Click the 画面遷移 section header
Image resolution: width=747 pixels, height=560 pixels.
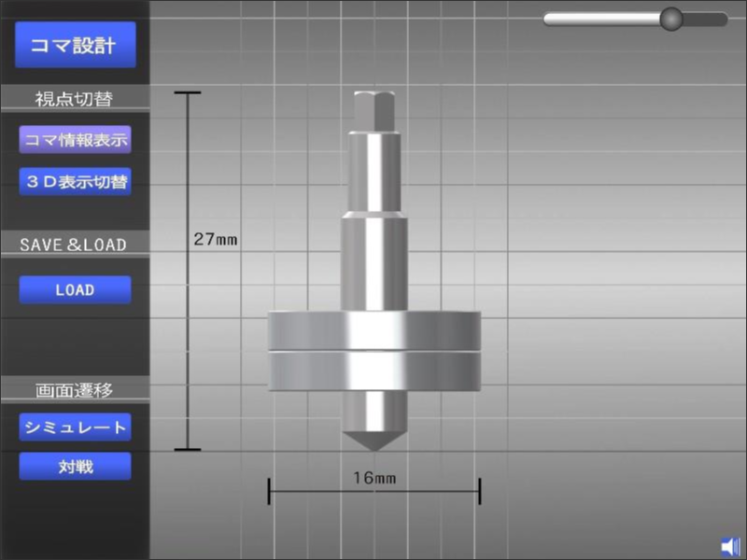(x=75, y=390)
